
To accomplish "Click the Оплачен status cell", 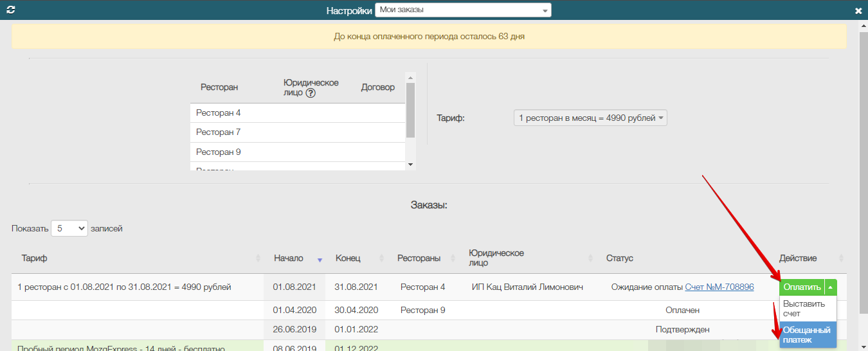I will point(682,310).
